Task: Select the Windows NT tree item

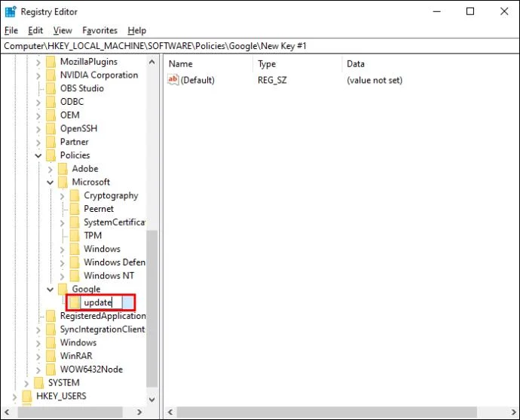Action: pyautogui.click(x=109, y=276)
